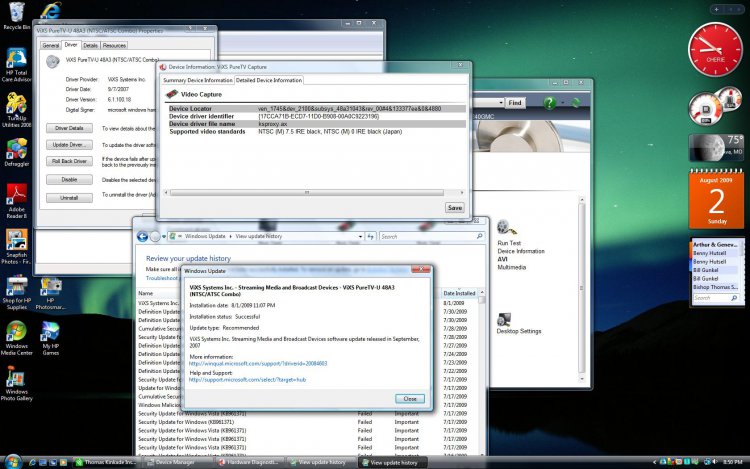
Task: Click the Update Driver button
Action: click(69, 145)
